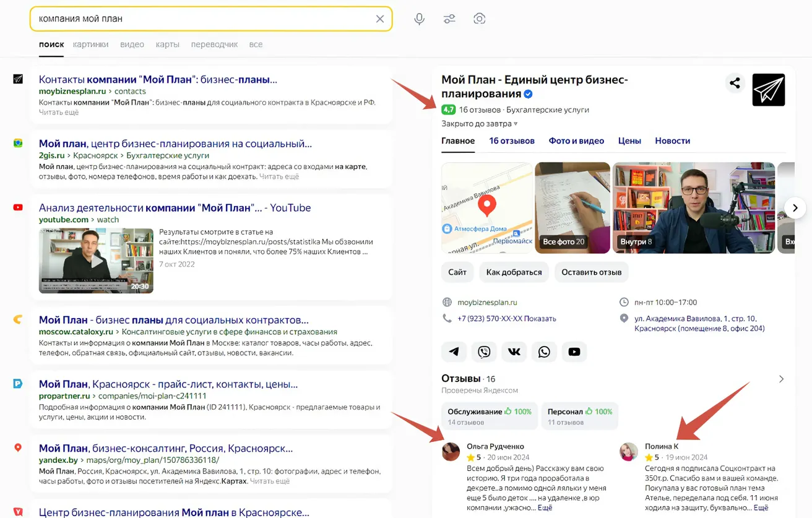The height and width of the screenshot is (518, 812).
Task: Open the company's VK page
Action: [514, 352]
